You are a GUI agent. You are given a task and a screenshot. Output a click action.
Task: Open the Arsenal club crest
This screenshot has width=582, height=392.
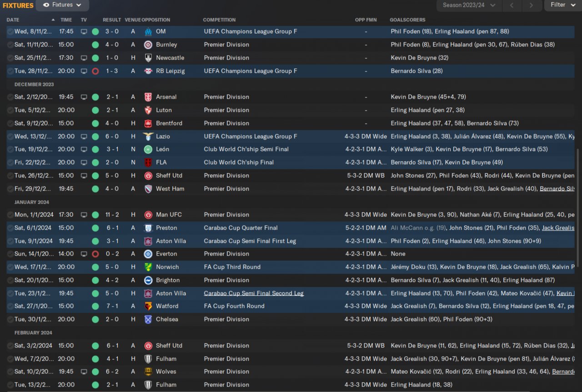148,97
